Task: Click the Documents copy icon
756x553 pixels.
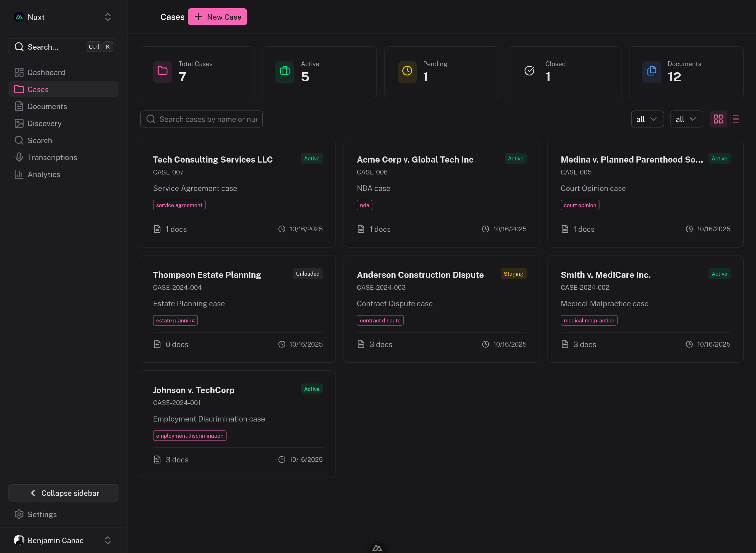Action: coord(652,71)
